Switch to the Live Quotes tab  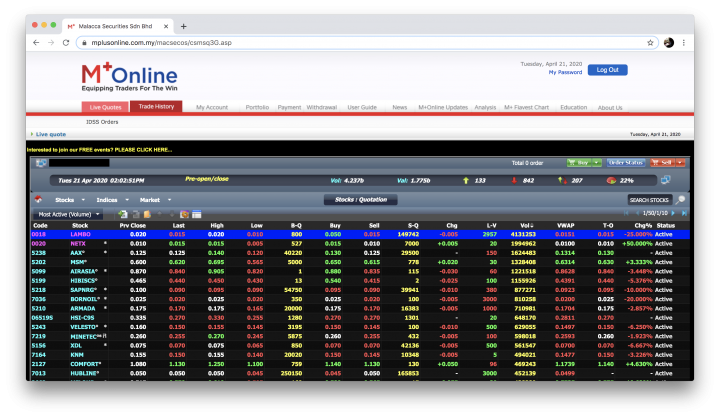105,107
